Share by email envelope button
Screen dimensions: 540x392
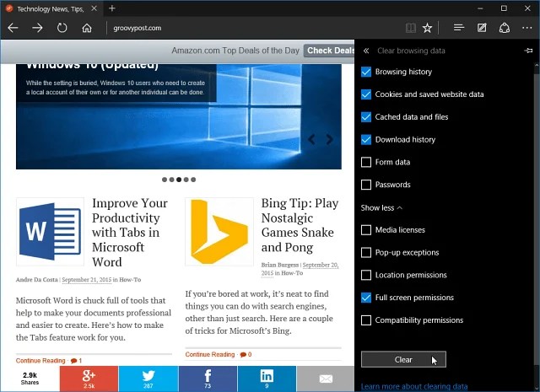(x=326, y=379)
